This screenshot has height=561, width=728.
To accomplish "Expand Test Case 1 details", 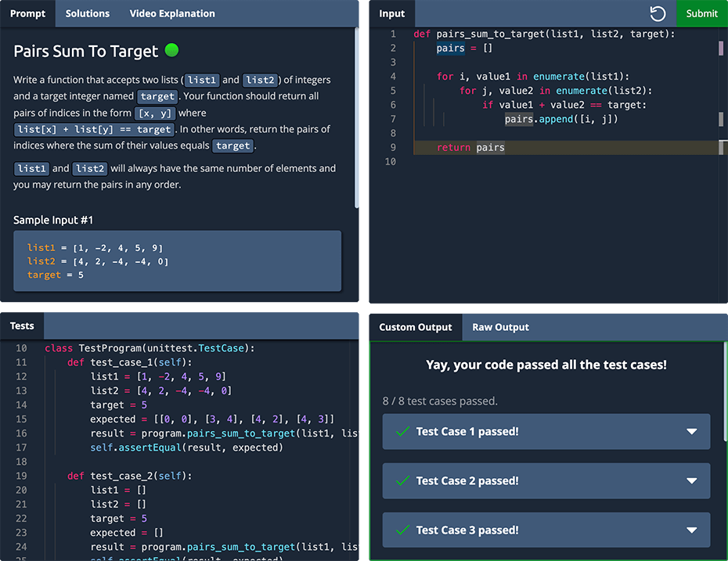I will pyautogui.click(x=691, y=431).
